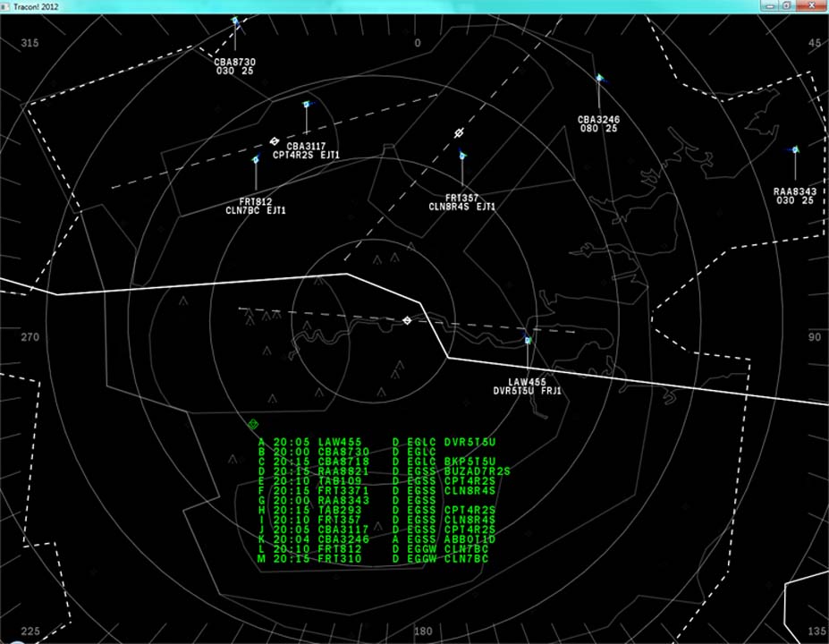The image size is (829, 644).
Task: Select flight strip row B CBA8730
Action: click(x=347, y=452)
